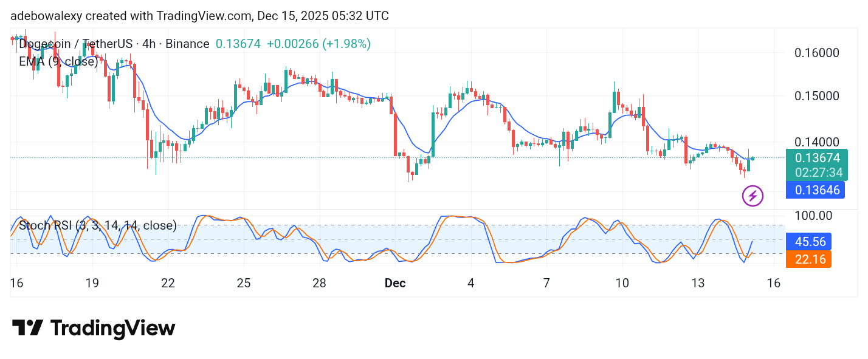Click the TradingView logo at bottom
868x359 pixels.
[x=94, y=328]
